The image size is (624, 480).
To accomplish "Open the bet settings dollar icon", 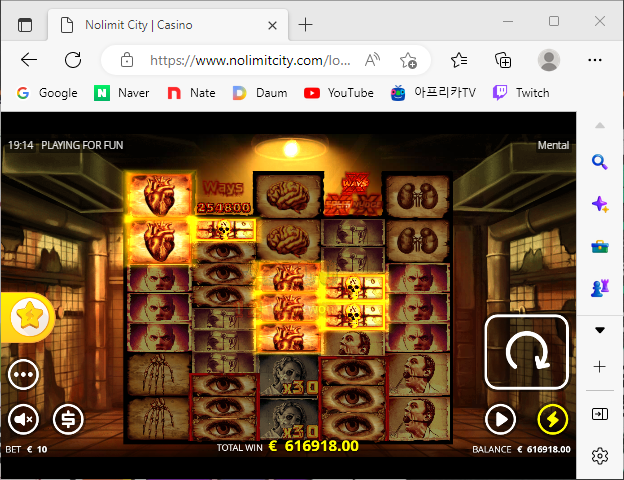I will pyautogui.click(x=68, y=419).
